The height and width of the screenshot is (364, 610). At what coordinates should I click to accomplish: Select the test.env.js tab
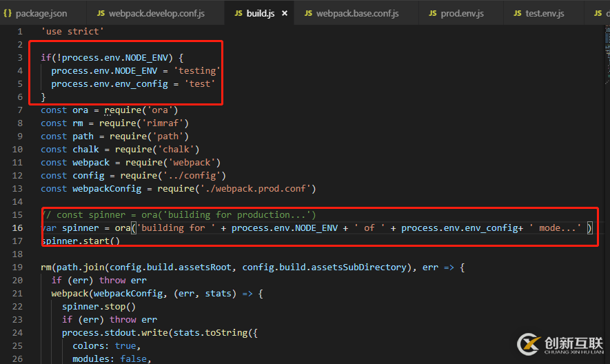click(546, 13)
